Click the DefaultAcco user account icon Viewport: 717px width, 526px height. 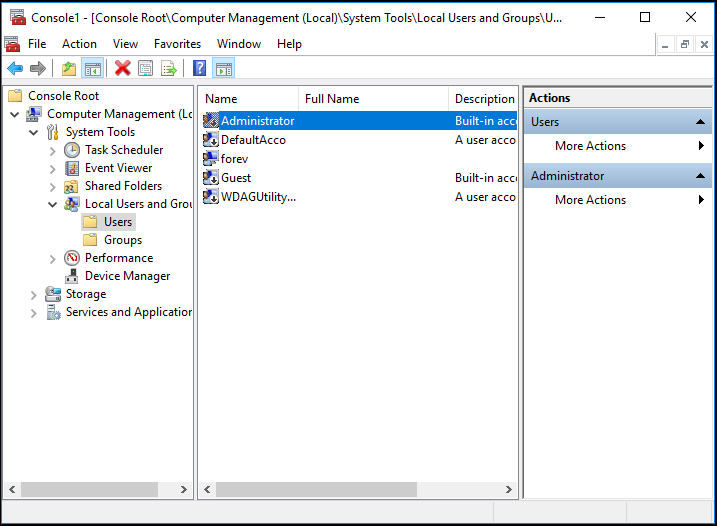click(x=211, y=140)
